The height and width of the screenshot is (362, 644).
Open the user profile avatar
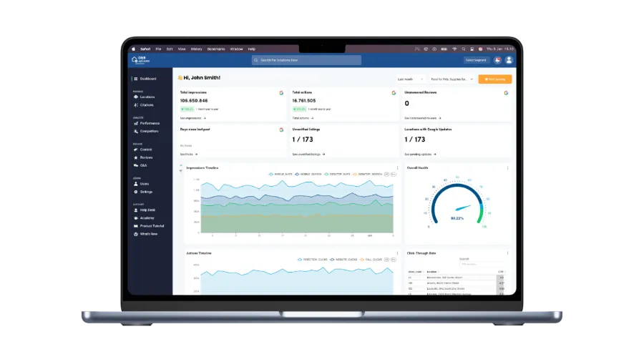point(509,60)
